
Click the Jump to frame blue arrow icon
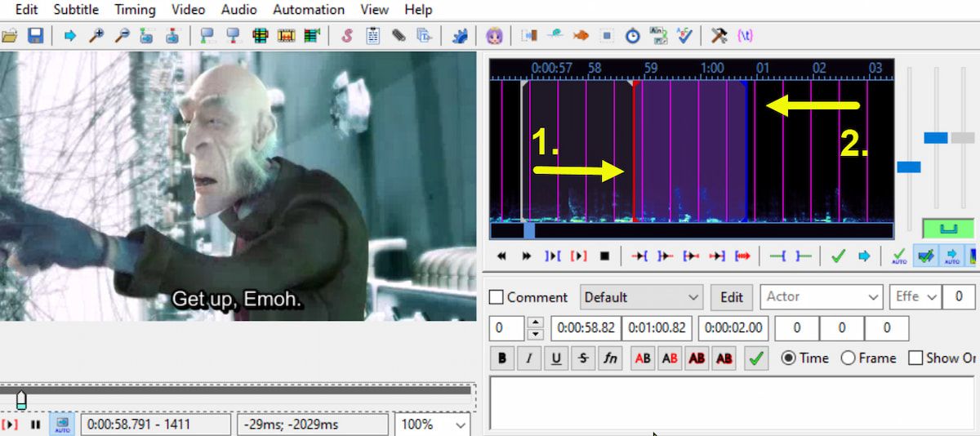pyautogui.click(x=70, y=36)
